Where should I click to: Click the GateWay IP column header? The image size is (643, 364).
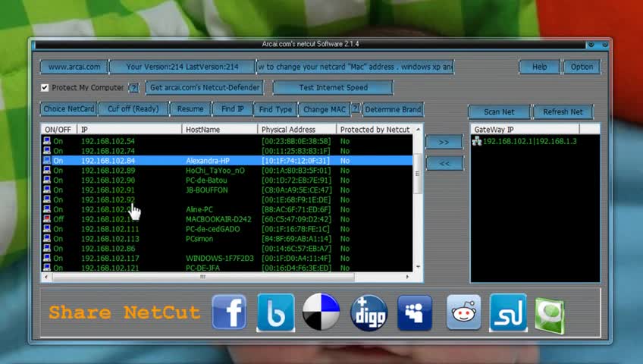[x=525, y=130]
